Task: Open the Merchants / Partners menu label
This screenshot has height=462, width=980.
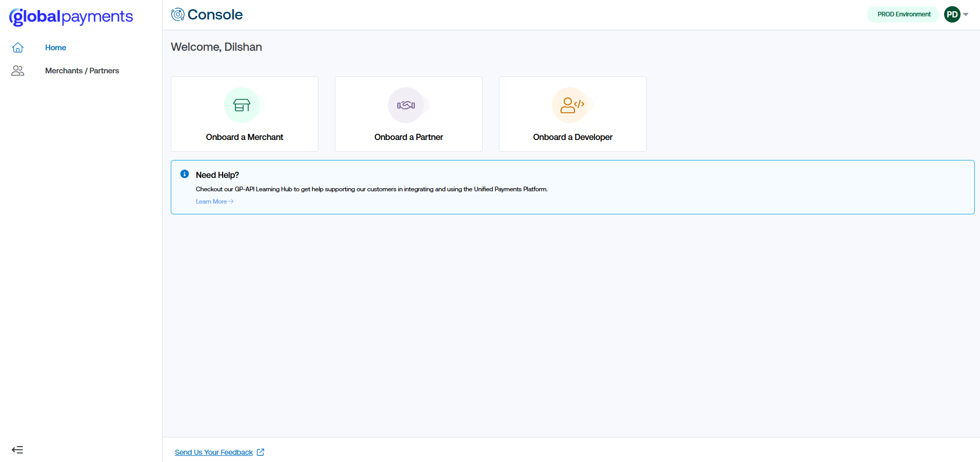Action: [82, 71]
